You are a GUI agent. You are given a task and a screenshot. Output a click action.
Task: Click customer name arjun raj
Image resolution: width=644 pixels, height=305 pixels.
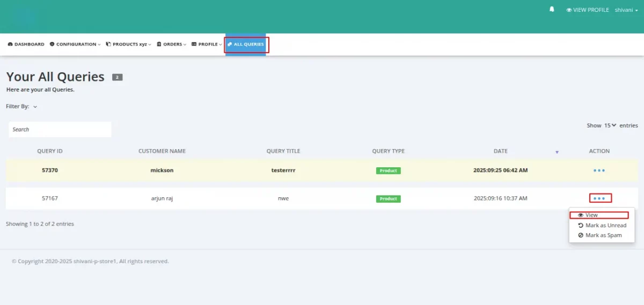162,198
